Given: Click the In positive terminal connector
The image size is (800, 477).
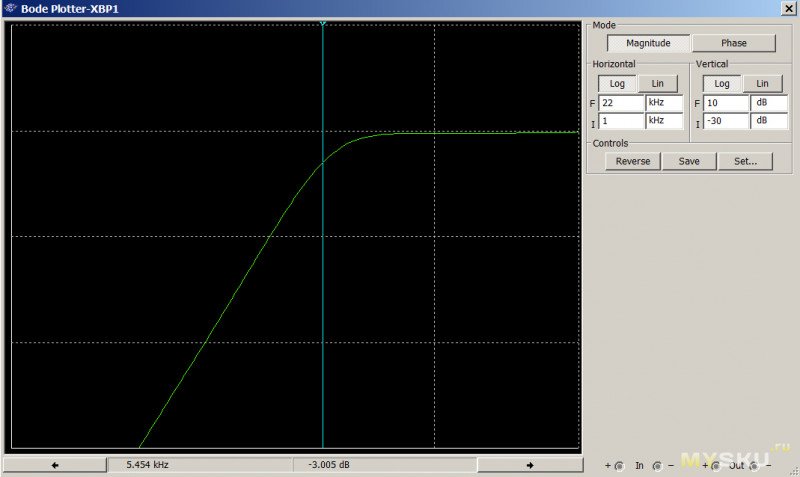Looking at the screenshot, I should [619, 465].
